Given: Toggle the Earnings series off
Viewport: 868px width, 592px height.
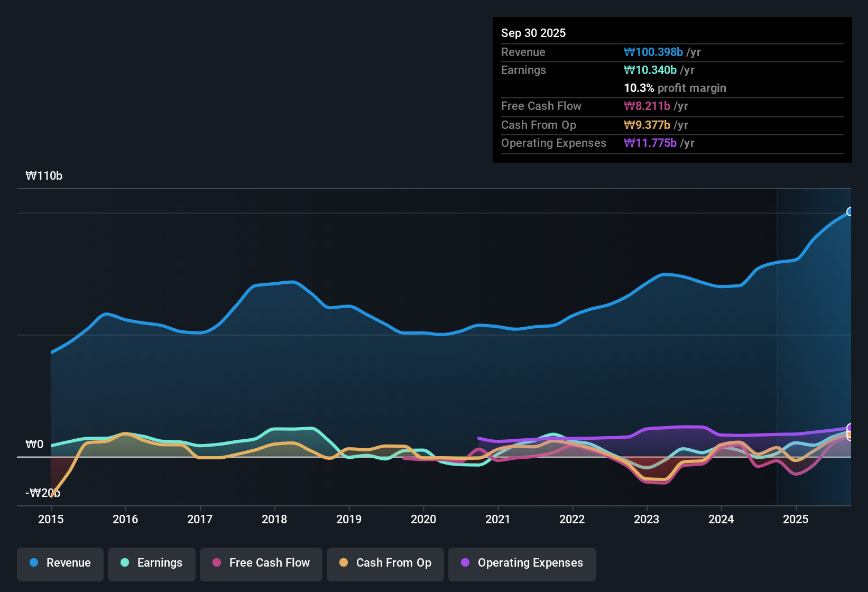Looking at the screenshot, I should (152, 563).
